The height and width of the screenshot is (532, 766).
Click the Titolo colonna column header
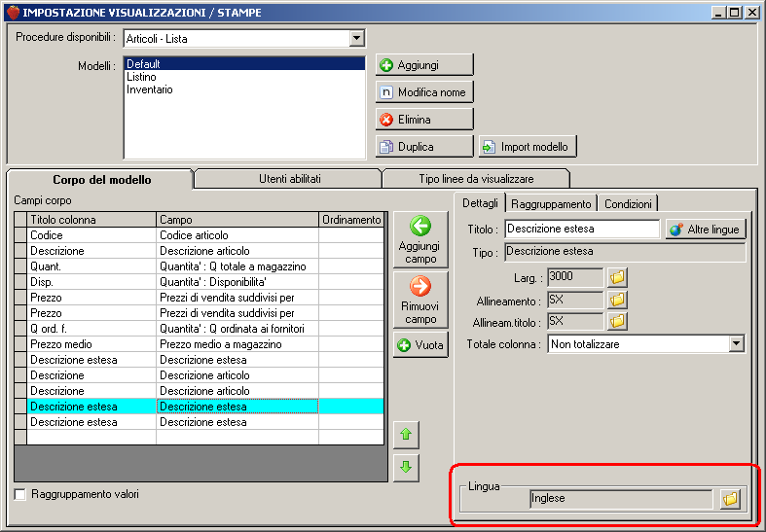coord(91,220)
